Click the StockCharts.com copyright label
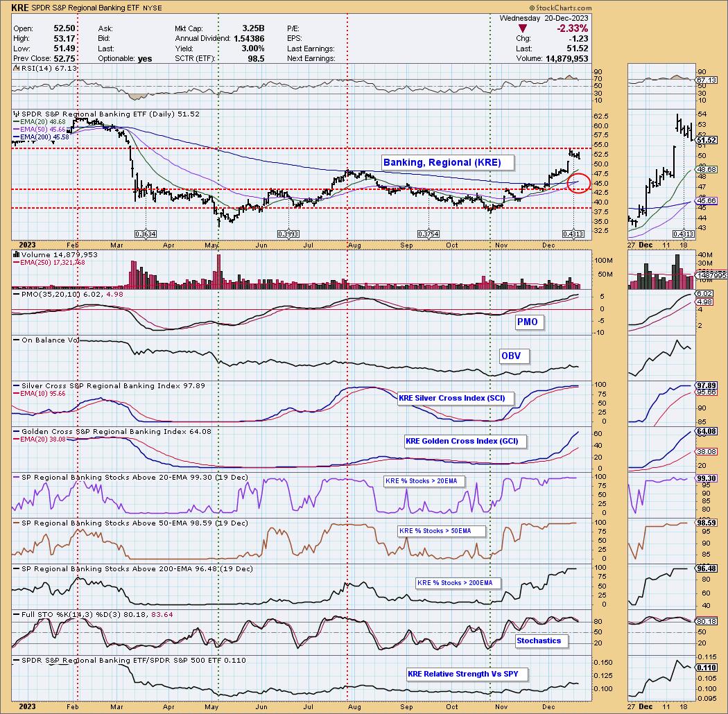 [x=560, y=8]
